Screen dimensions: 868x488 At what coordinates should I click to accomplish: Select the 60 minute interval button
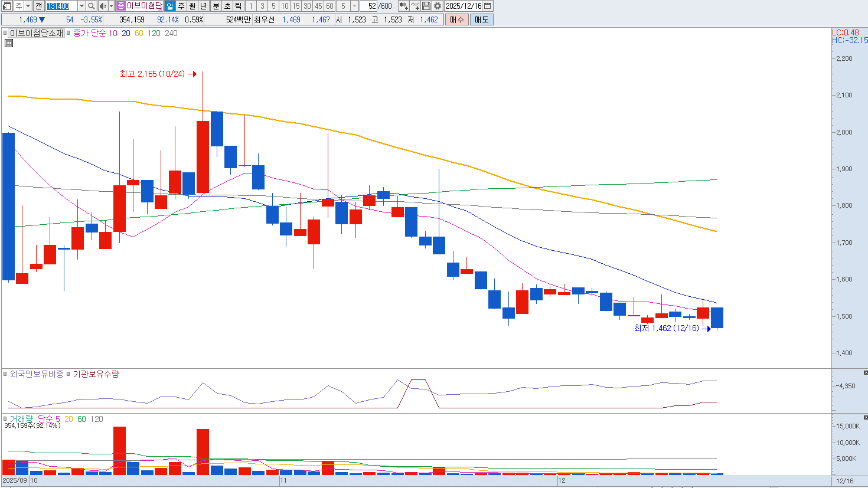[329, 6]
